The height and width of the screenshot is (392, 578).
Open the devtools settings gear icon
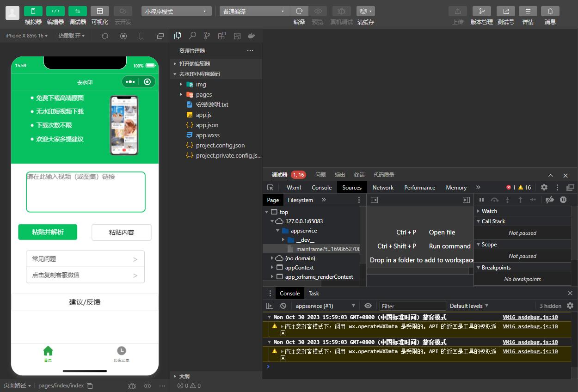[544, 187]
